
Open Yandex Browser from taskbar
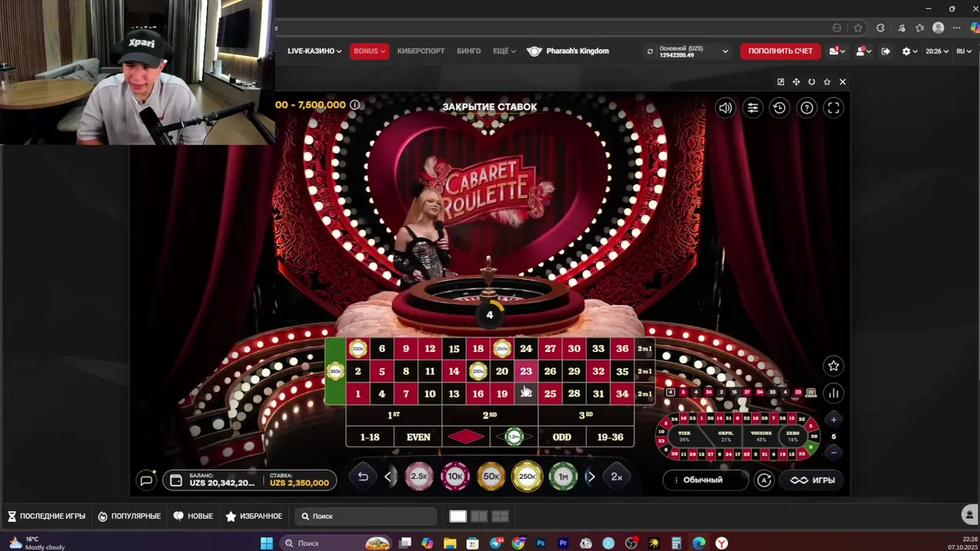click(x=721, y=543)
